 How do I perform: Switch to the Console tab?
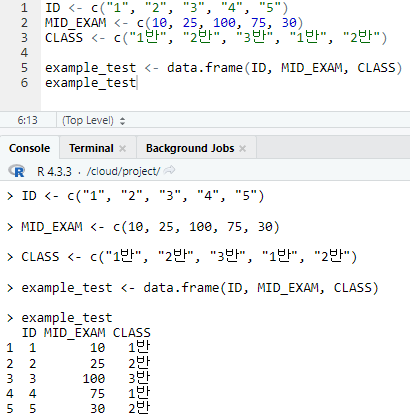pos(30,148)
